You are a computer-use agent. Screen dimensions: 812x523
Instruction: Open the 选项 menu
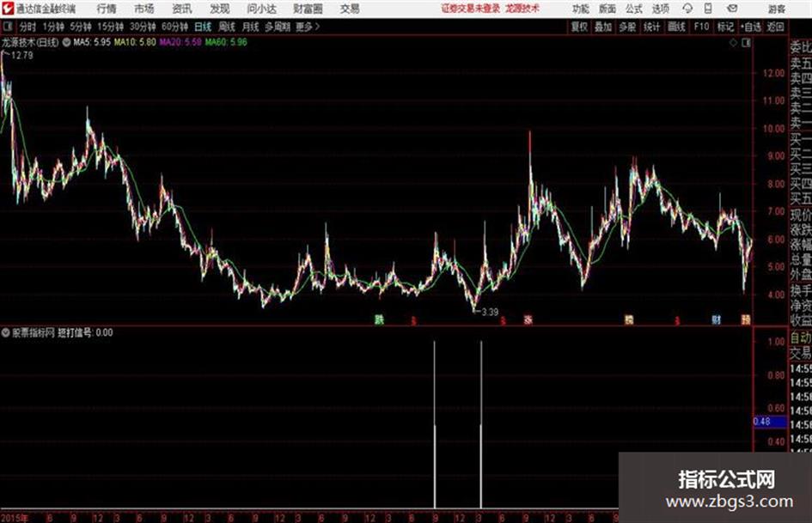[x=660, y=9]
